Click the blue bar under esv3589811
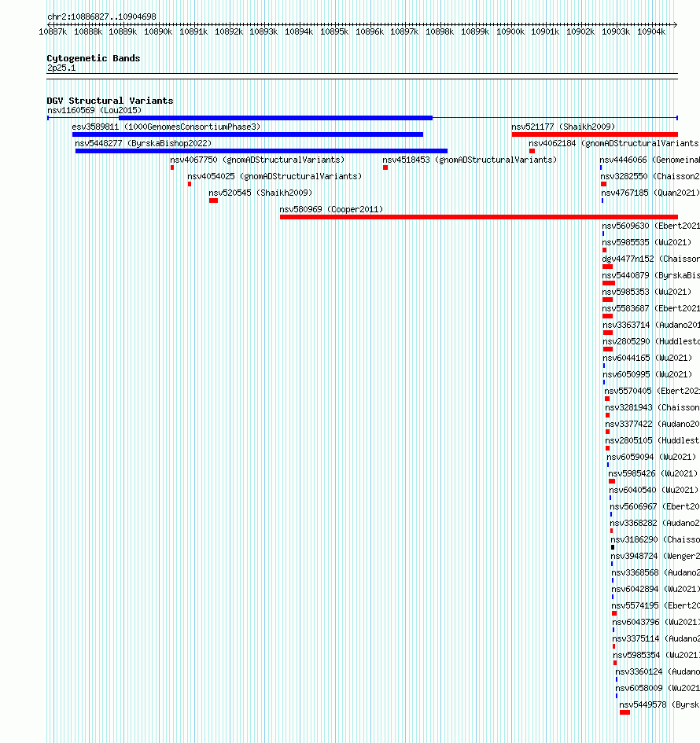 coord(248,134)
